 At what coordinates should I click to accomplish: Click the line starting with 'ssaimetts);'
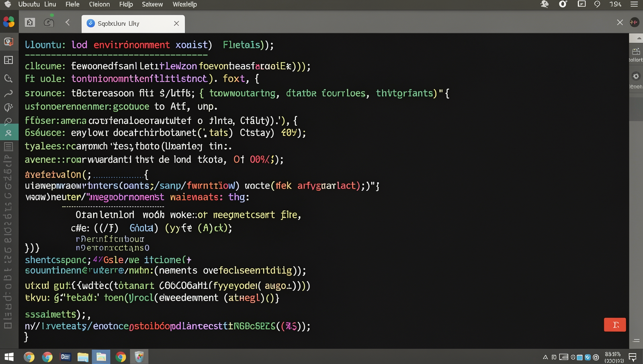(58, 314)
